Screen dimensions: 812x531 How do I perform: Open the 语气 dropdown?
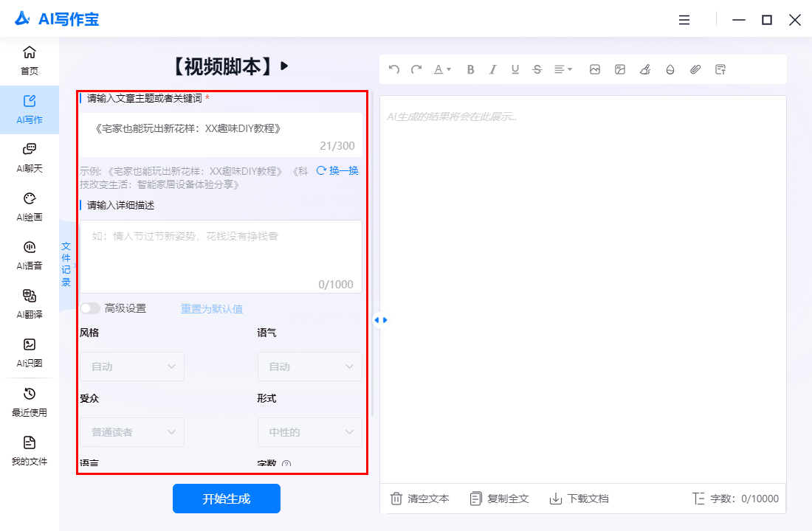click(310, 367)
